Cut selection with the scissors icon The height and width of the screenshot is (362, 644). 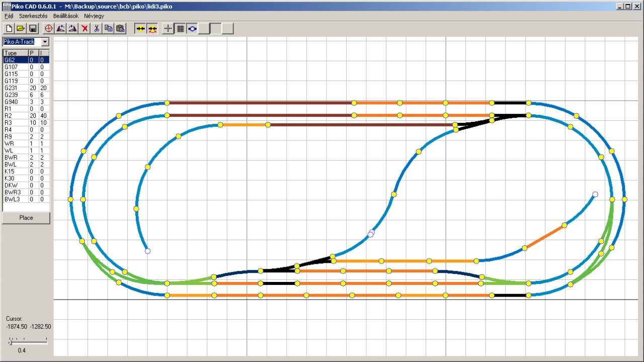[x=97, y=29]
